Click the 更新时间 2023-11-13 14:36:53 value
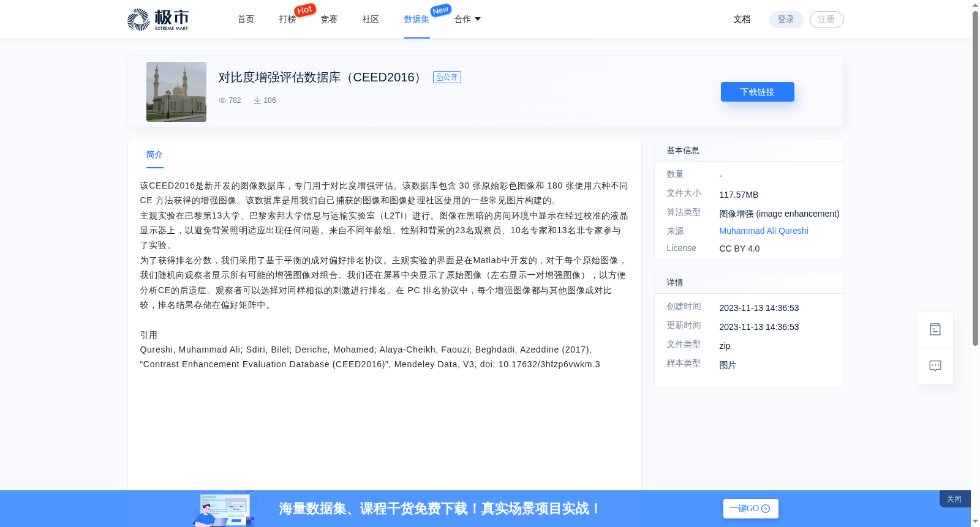Screen dimensions: 980x527 click(759, 327)
